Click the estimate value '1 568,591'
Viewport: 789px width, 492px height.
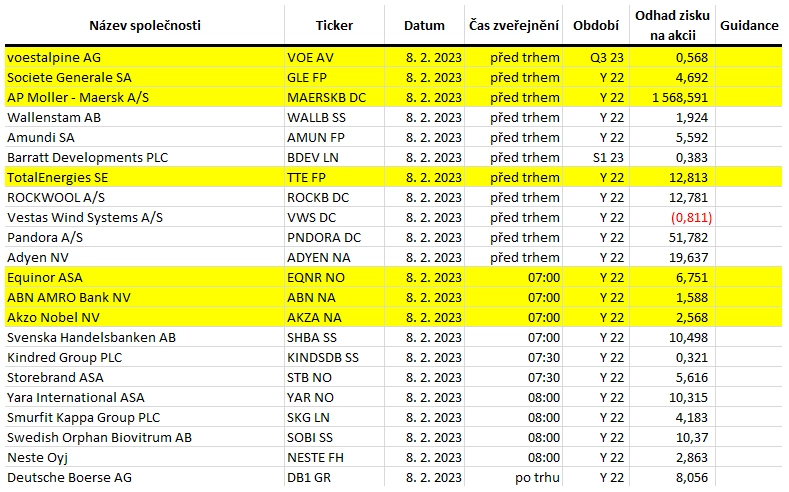680,98
